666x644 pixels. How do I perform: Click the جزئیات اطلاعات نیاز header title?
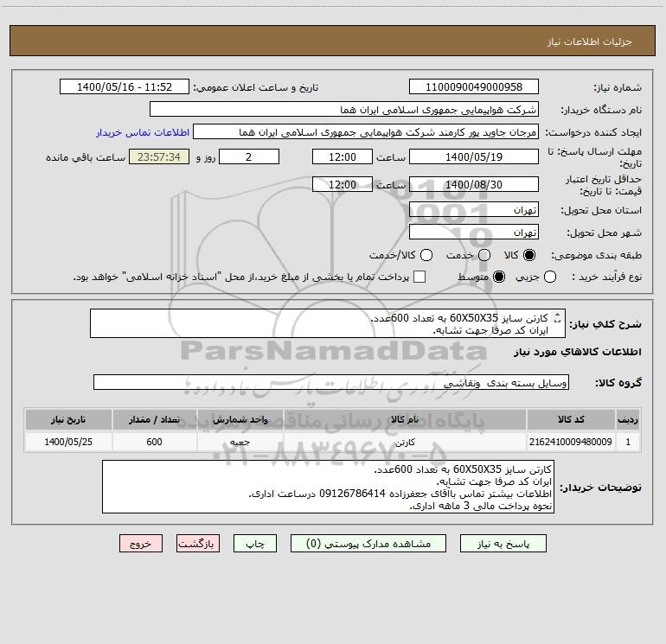pos(589,41)
